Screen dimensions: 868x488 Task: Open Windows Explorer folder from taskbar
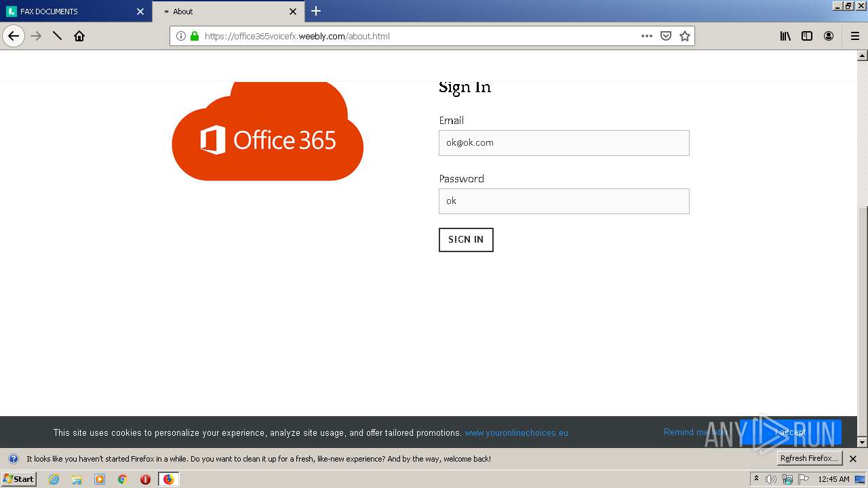tap(77, 479)
